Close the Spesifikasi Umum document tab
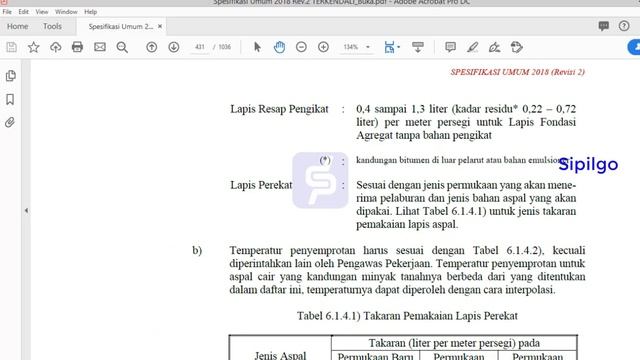640x360 pixels. [160, 27]
